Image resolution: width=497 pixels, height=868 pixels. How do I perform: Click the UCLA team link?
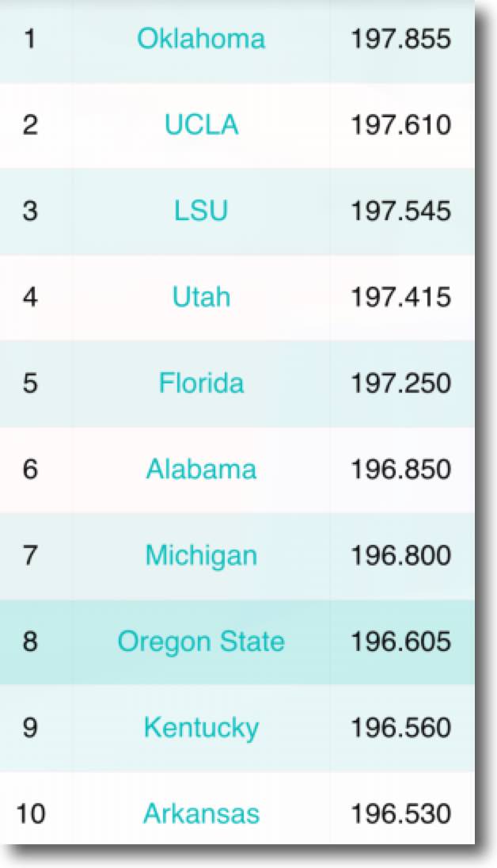pos(201,125)
